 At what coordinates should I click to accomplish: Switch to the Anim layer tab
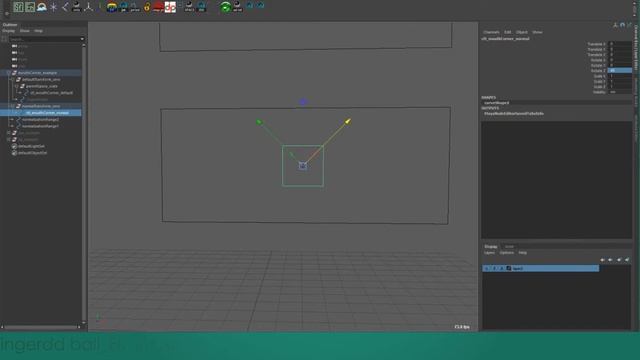(509, 247)
